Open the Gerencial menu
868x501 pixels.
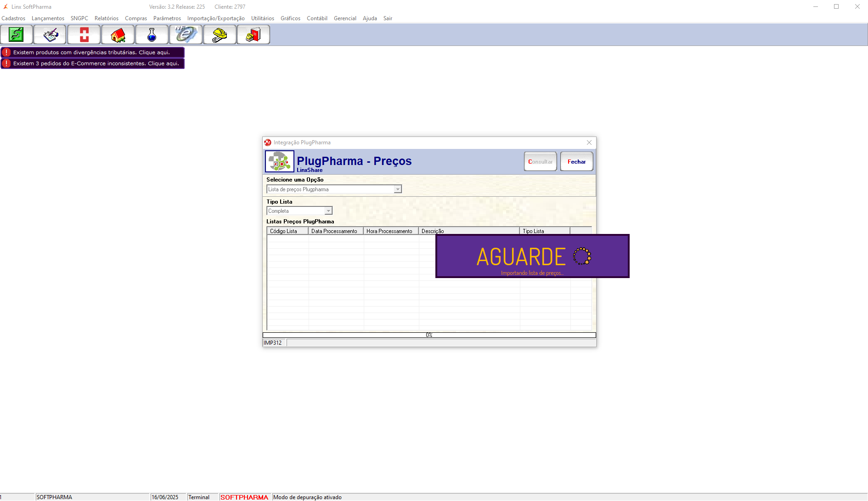pyautogui.click(x=345, y=18)
